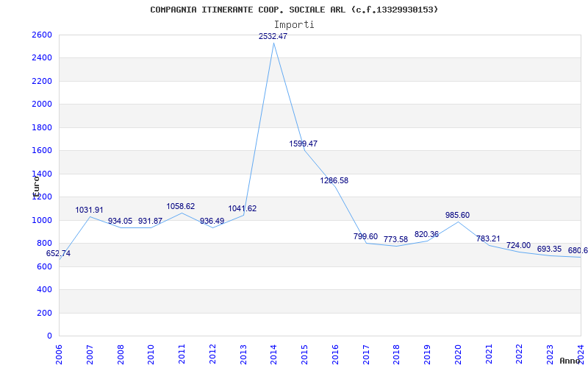
Task: Click the x-axis year 2016
Action: click(336, 355)
